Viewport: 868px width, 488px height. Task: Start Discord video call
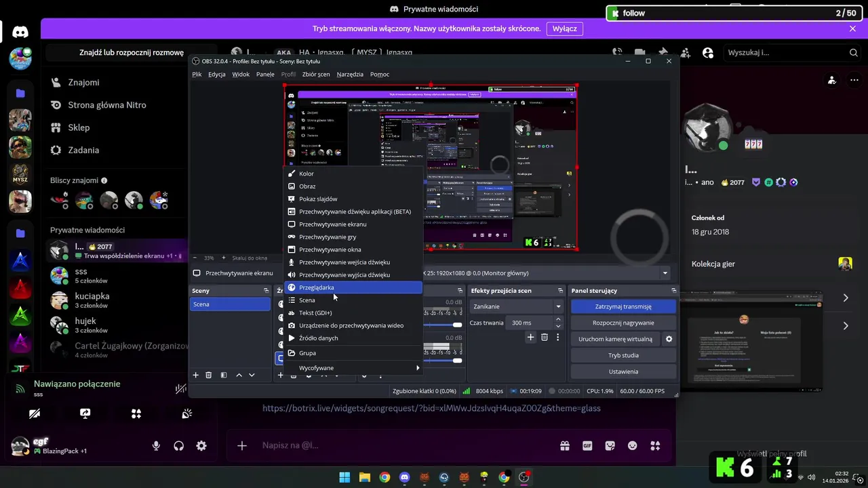pos(639,52)
